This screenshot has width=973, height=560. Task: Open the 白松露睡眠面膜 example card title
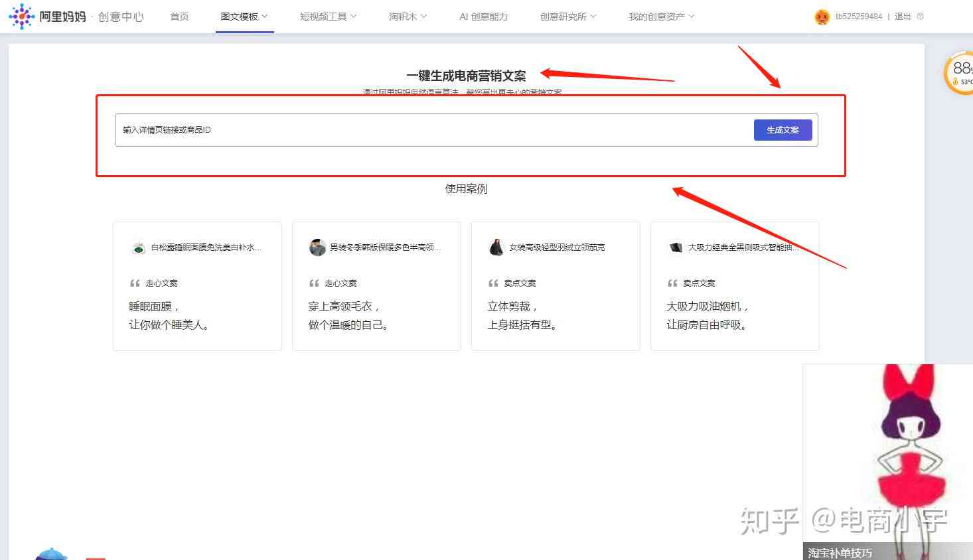tap(206, 247)
